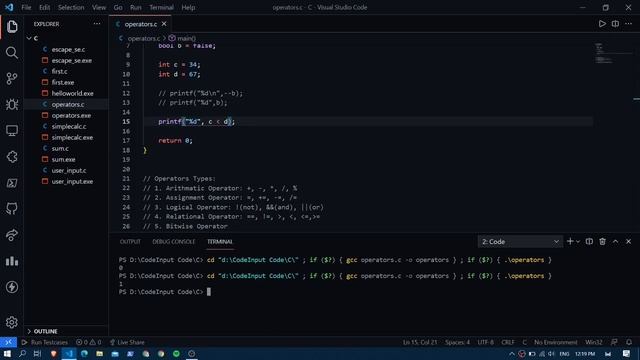The image size is (640, 360).
Task: Open the Extensions view
Action: click(12, 157)
